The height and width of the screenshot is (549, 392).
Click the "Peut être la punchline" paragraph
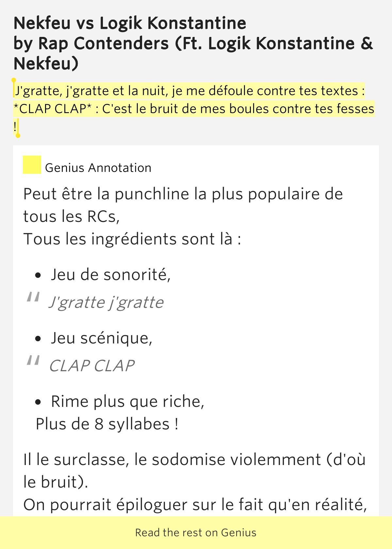coord(183,194)
